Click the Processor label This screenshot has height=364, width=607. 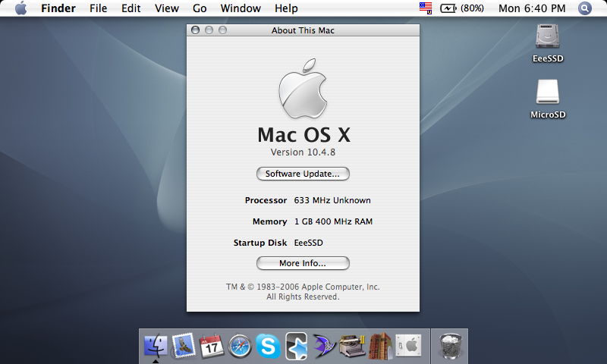tap(266, 200)
